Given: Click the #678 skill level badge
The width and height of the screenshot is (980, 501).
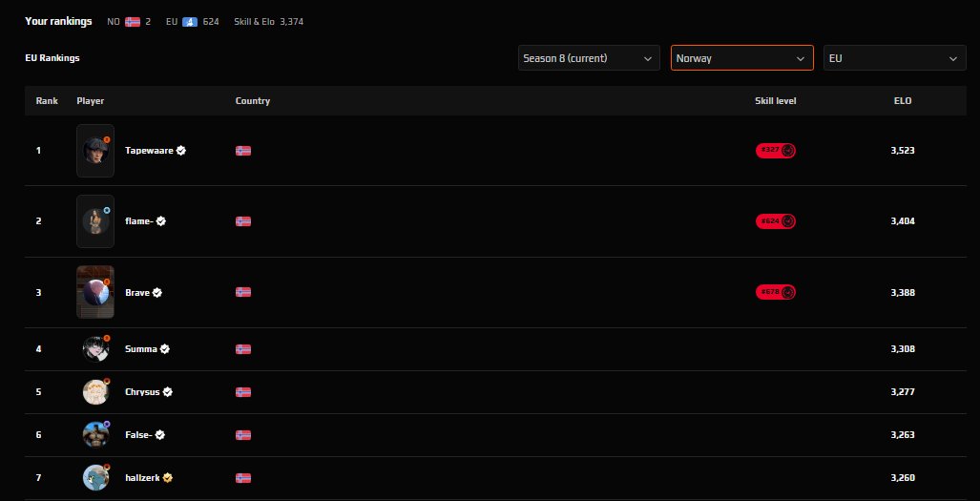Looking at the screenshot, I should click(776, 292).
